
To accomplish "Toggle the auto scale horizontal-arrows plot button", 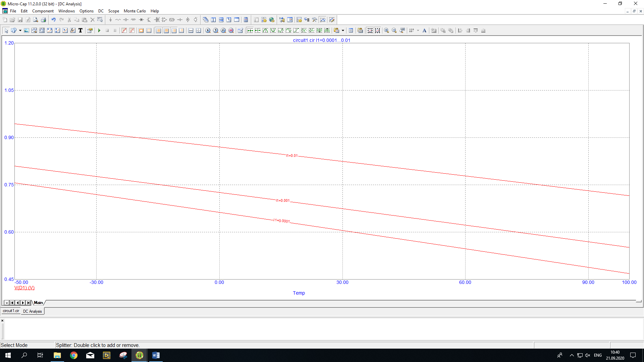I will point(370,31).
